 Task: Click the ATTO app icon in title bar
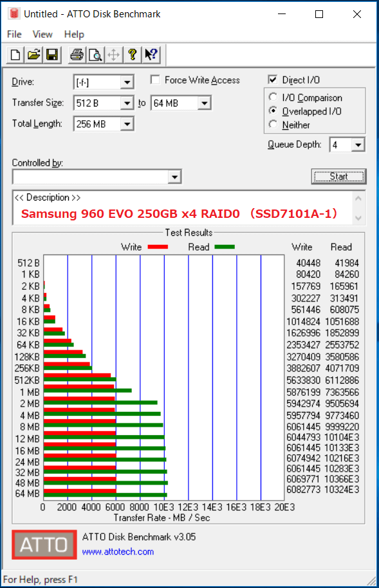14,13
